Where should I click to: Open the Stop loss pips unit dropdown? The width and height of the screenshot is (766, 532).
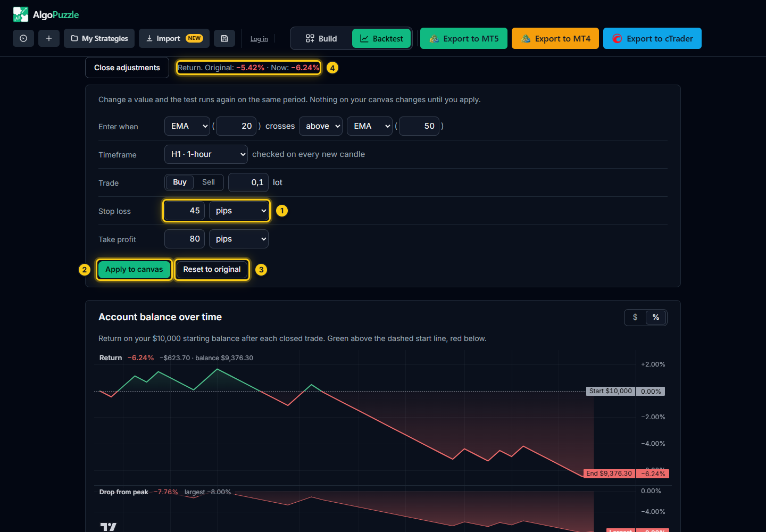239,211
